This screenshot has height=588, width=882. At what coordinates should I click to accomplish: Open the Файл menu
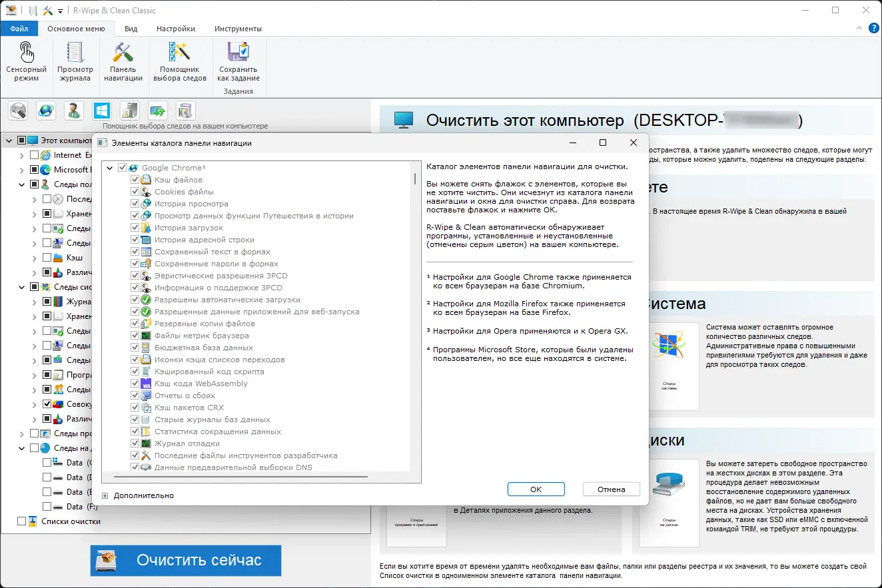[x=19, y=29]
